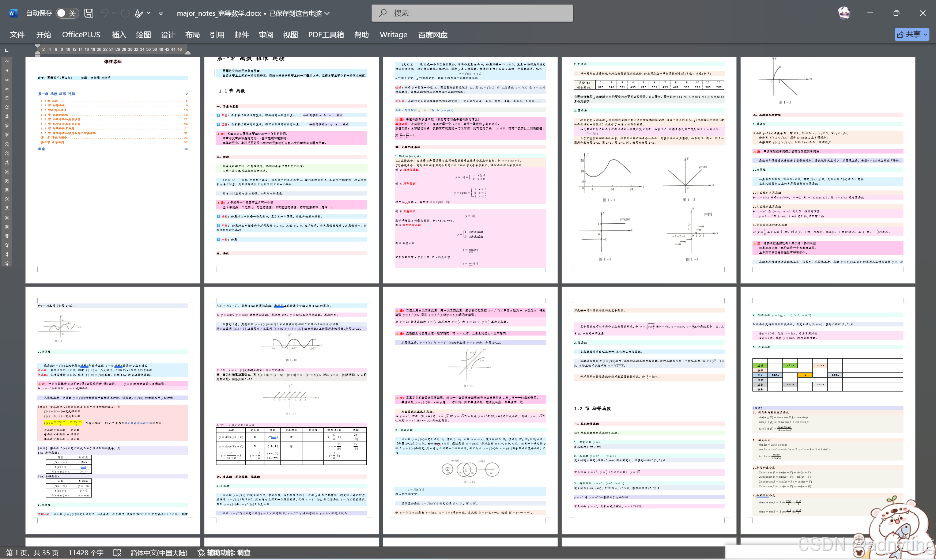The image size is (936, 560).
Task: Click the Undo arrow icon
Action: point(105,13)
